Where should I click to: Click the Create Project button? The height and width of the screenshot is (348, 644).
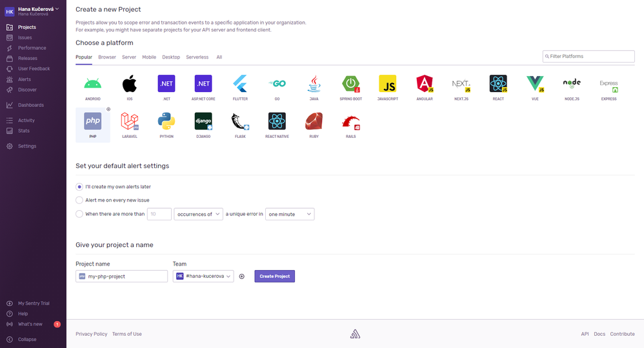[275, 276]
